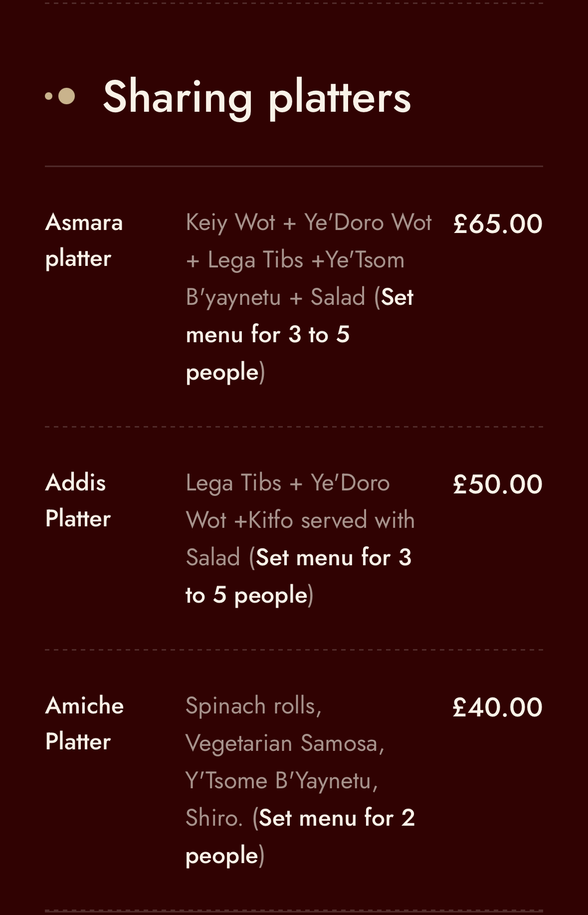Click the '+ Lega Tibs +Ye'Tsom' line
The image size is (588, 915).
click(x=295, y=260)
